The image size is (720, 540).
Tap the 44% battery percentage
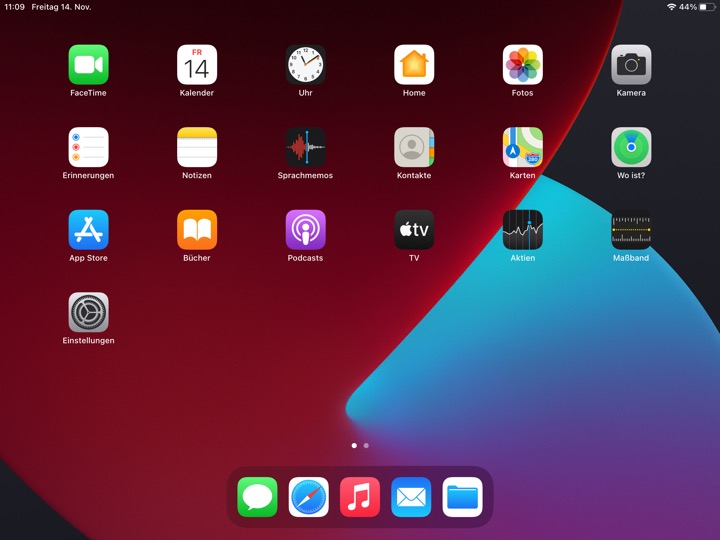coord(688,7)
